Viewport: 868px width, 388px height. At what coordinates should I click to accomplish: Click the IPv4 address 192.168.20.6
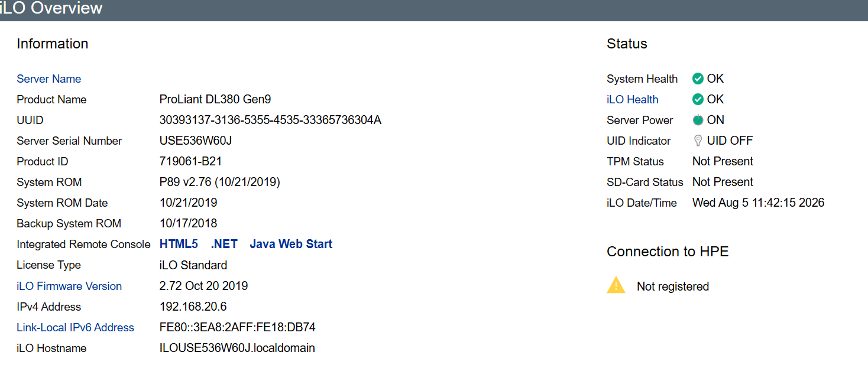pyautogui.click(x=193, y=307)
